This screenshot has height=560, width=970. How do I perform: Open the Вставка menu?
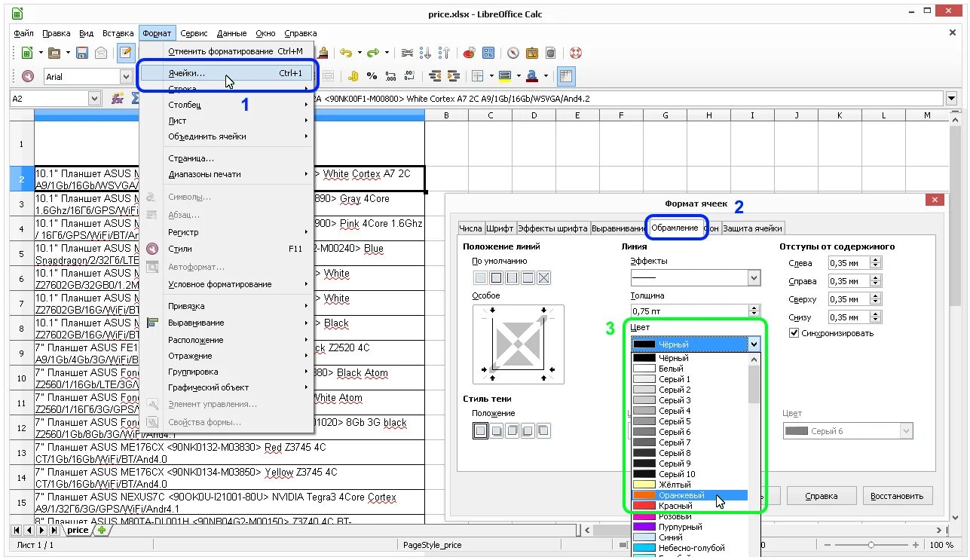pos(118,33)
